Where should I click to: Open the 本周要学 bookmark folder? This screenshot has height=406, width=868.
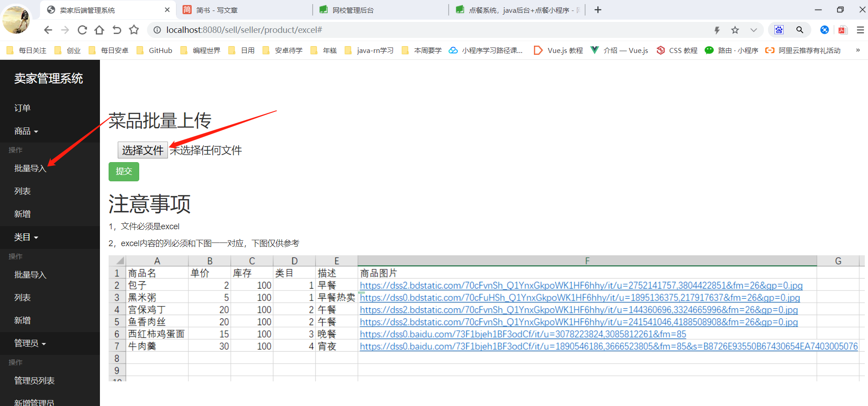422,50
